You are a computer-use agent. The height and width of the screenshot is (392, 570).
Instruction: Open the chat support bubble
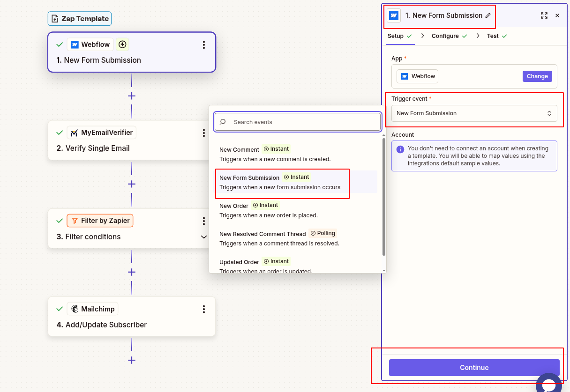(548, 383)
